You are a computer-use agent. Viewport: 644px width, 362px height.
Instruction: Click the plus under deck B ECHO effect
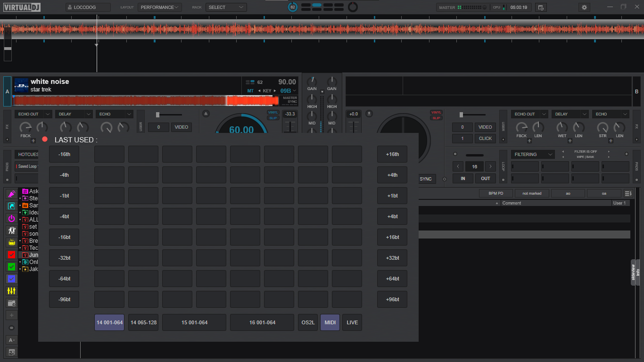pos(611,140)
